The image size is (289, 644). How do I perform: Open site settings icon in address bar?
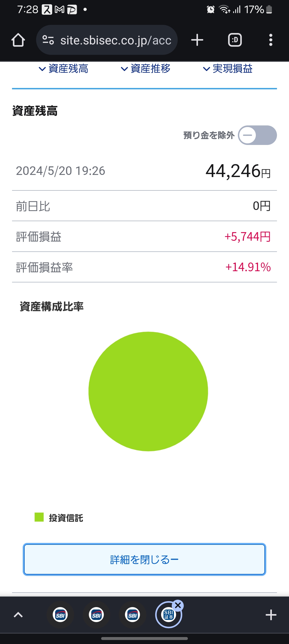(48, 40)
